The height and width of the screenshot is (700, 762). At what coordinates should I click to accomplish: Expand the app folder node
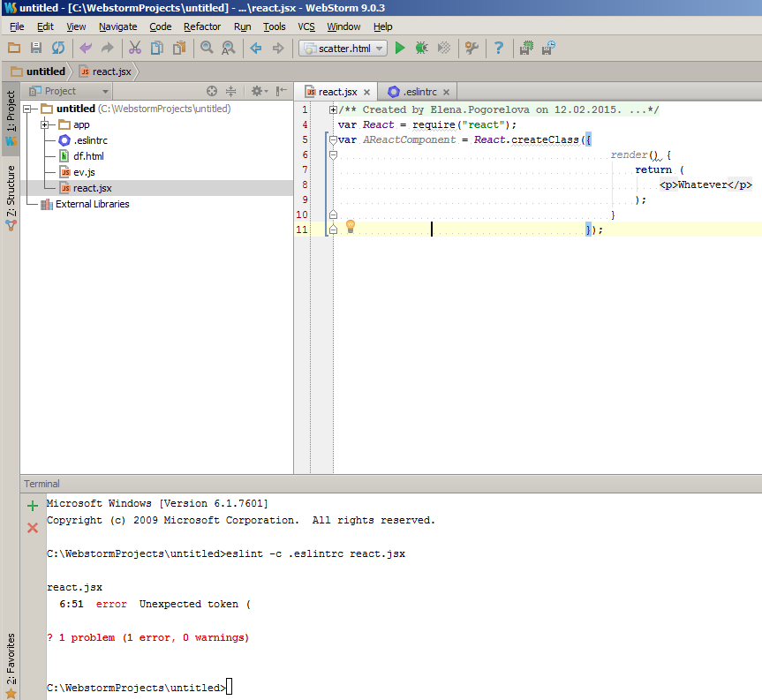click(x=45, y=124)
